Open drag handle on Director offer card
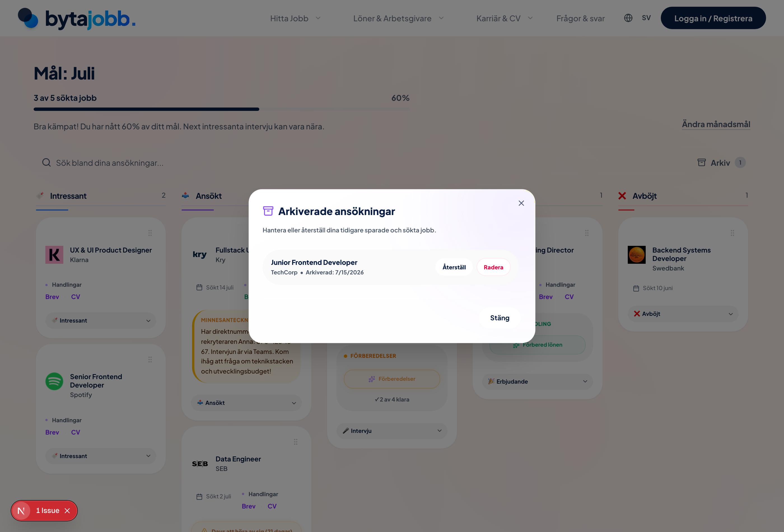Viewport: 784px width, 532px height. tap(587, 233)
